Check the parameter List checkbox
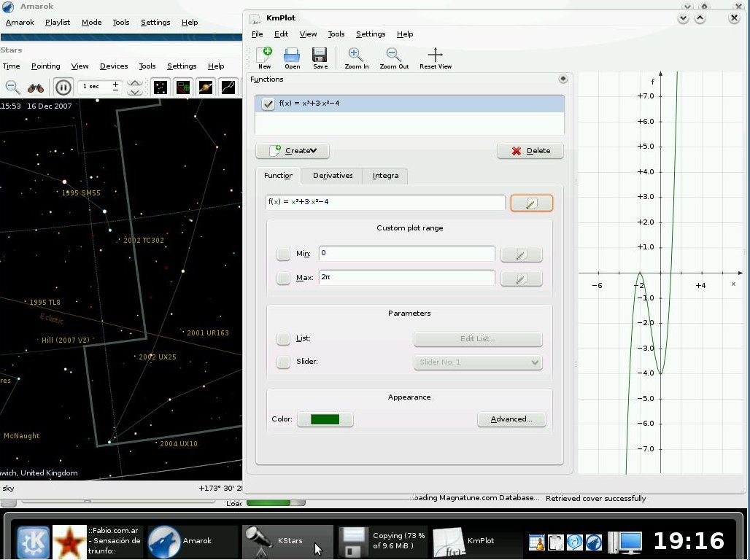 tap(283, 338)
